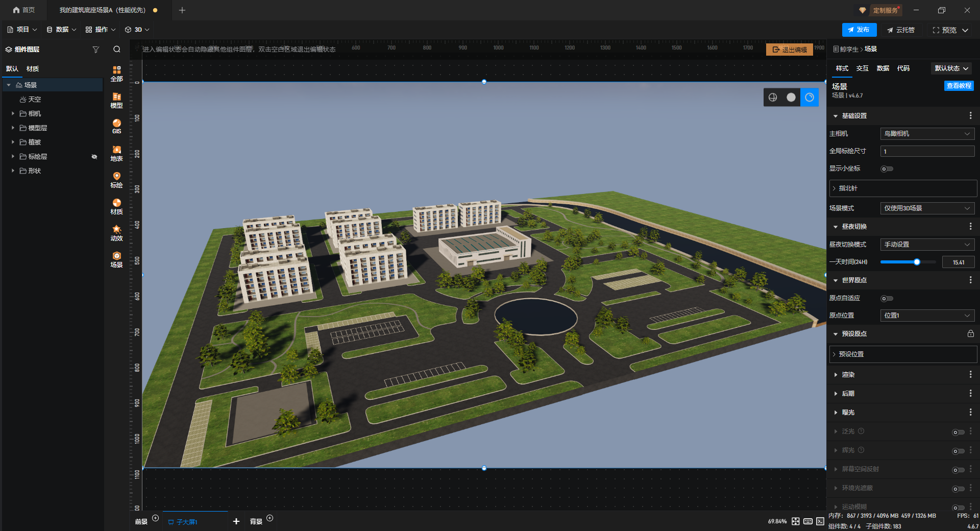Select the GIS component icon
This screenshot has width=980, height=531.
[x=116, y=126]
